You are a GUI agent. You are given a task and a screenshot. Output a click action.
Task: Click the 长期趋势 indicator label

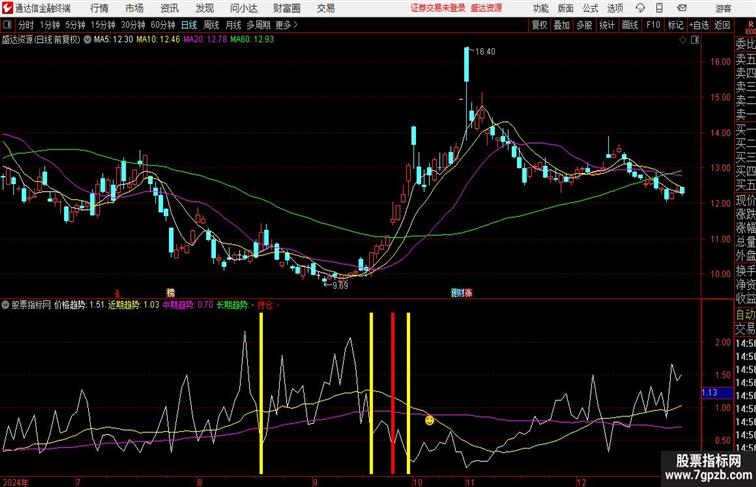coord(232,305)
